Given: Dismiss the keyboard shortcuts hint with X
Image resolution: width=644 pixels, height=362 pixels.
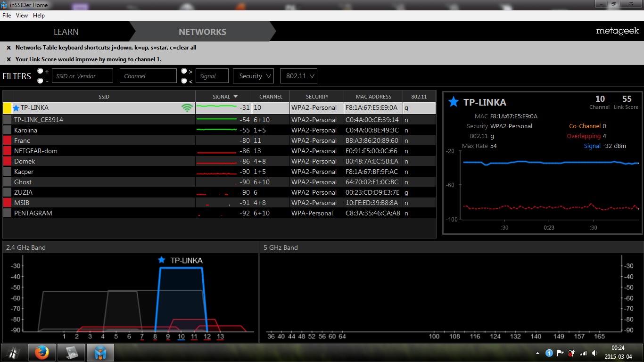Looking at the screenshot, I should click(x=8, y=48).
